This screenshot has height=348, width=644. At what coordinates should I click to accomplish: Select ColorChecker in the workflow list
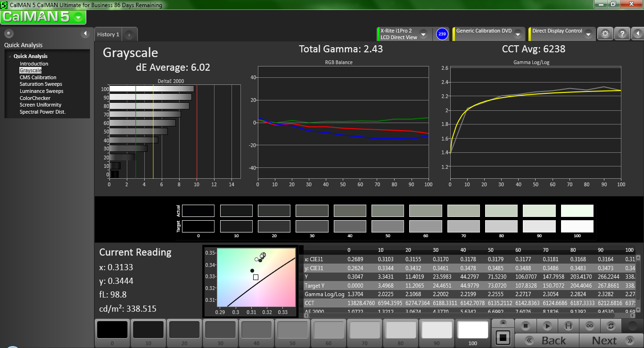(35, 98)
